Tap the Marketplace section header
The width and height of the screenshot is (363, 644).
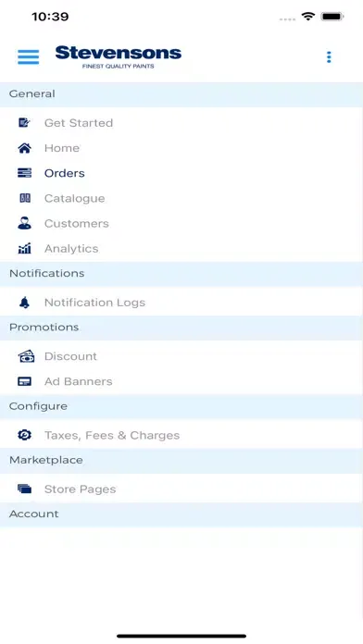click(181, 460)
